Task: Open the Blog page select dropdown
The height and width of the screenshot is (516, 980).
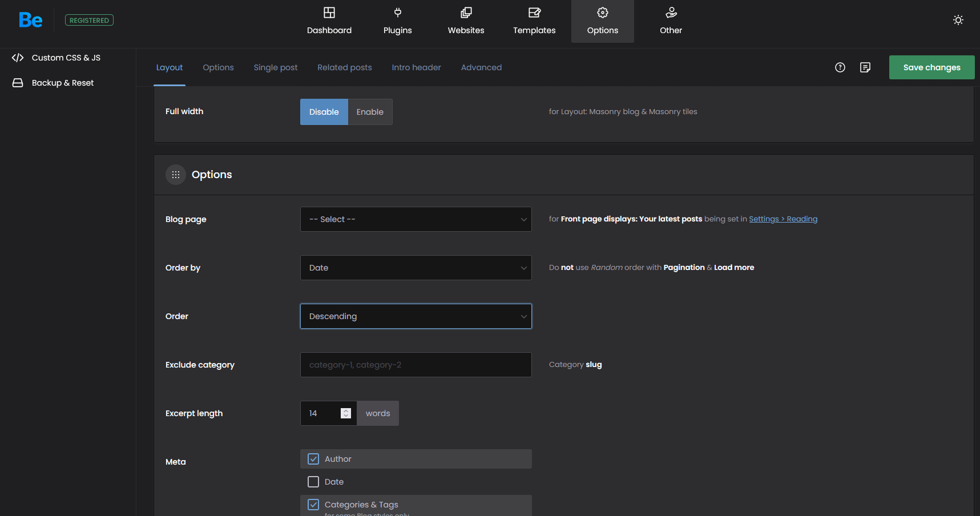Action: click(x=416, y=219)
